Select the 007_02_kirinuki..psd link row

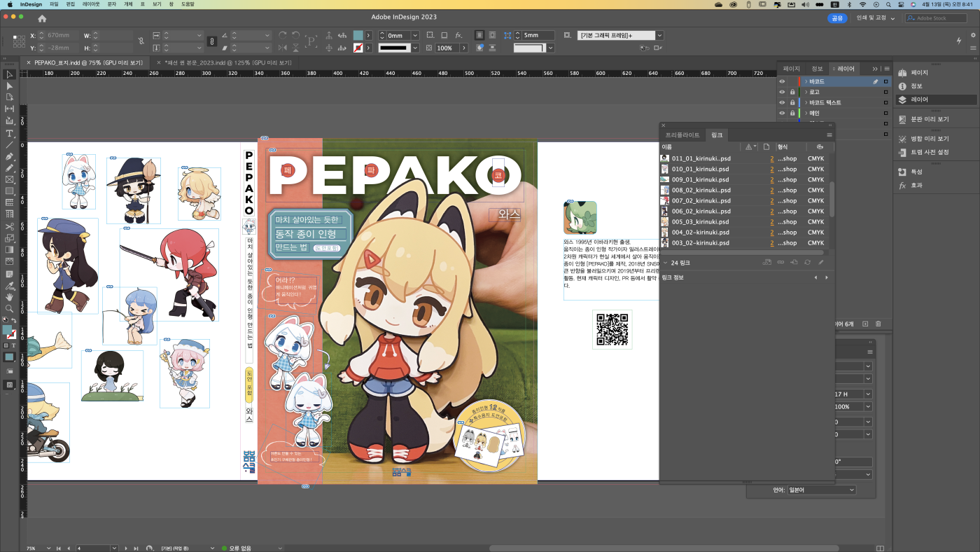pos(700,200)
